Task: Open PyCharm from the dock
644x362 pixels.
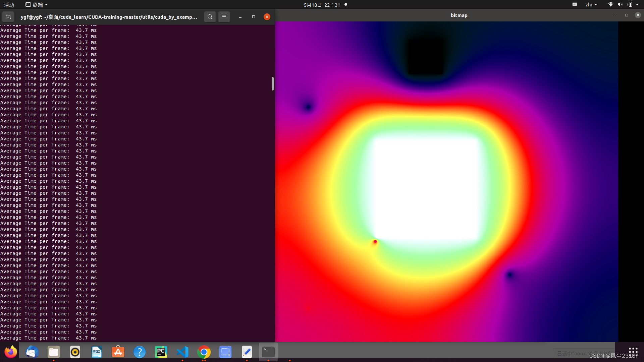Action: (161, 352)
